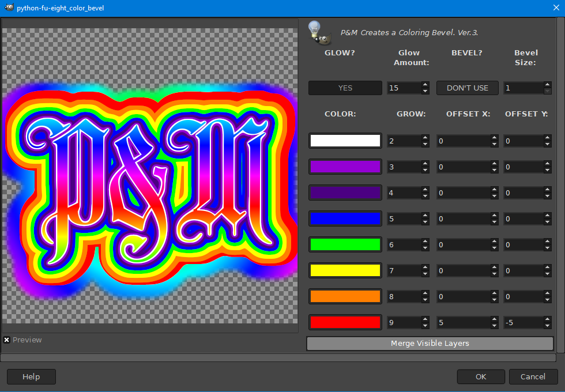This screenshot has height=392, width=565.
Task: Decrease Grow for the white color row
Action: pos(425,144)
